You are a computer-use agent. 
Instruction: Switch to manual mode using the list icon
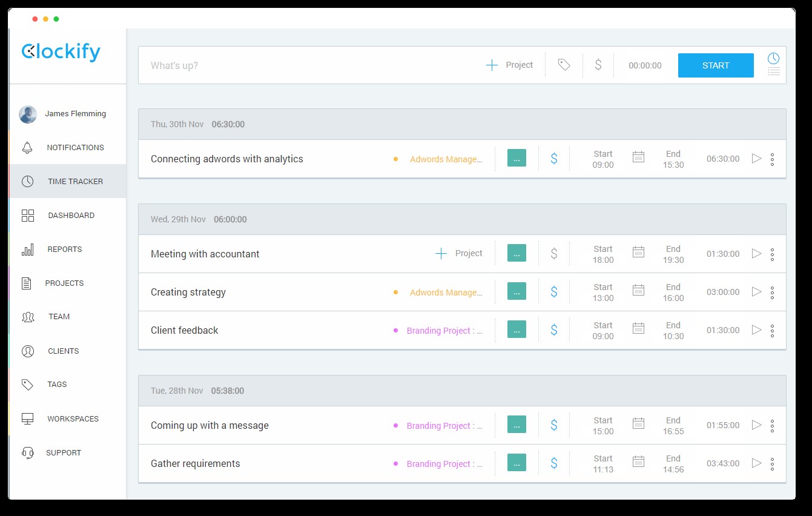click(x=773, y=72)
